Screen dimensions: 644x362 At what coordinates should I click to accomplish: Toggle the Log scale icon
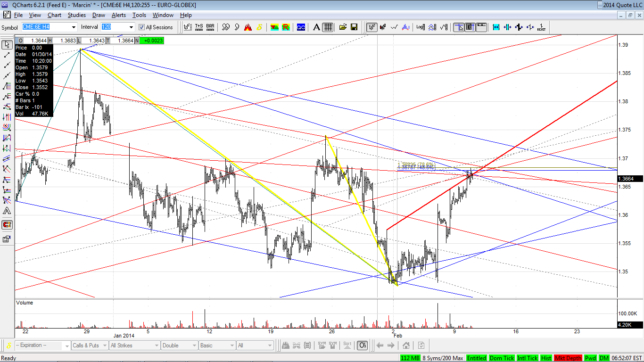point(421,27)
